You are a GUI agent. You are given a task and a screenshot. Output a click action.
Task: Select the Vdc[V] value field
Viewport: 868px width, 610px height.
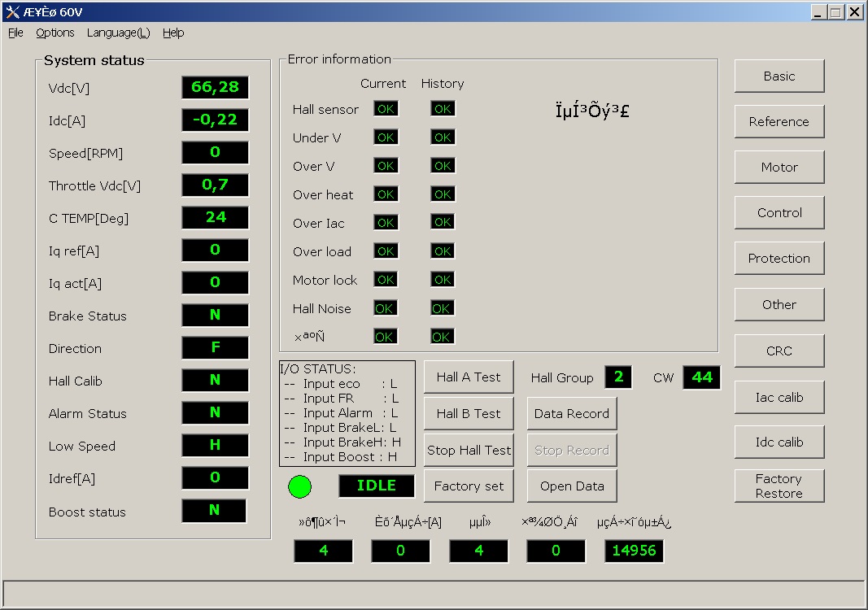tap(215, 87)
